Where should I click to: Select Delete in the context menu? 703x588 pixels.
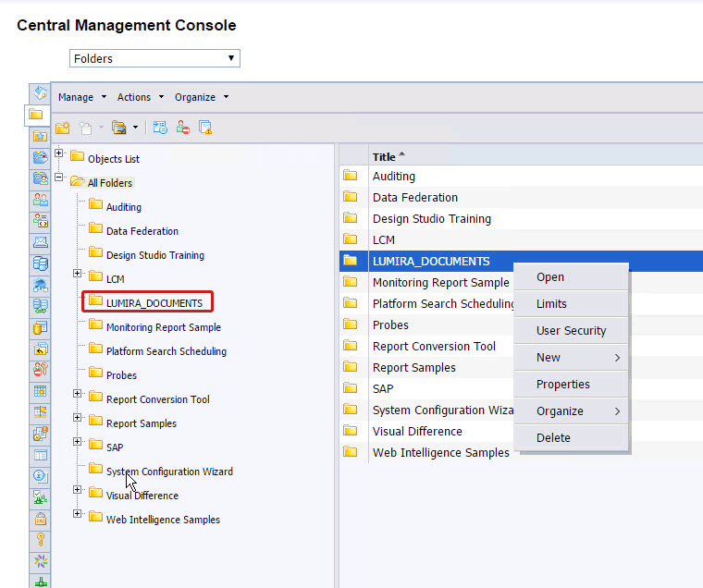coord(553,438)
